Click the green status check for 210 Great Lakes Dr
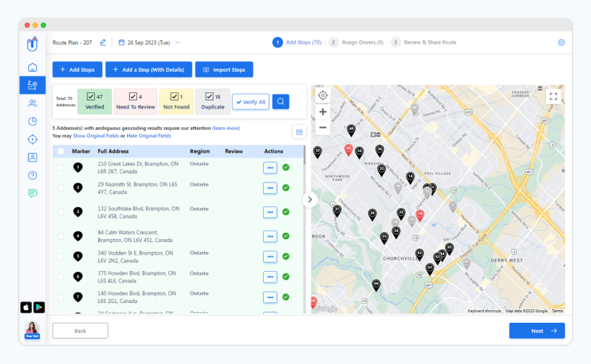The height and width of the screenshot is (364, 591). (286, 167)
